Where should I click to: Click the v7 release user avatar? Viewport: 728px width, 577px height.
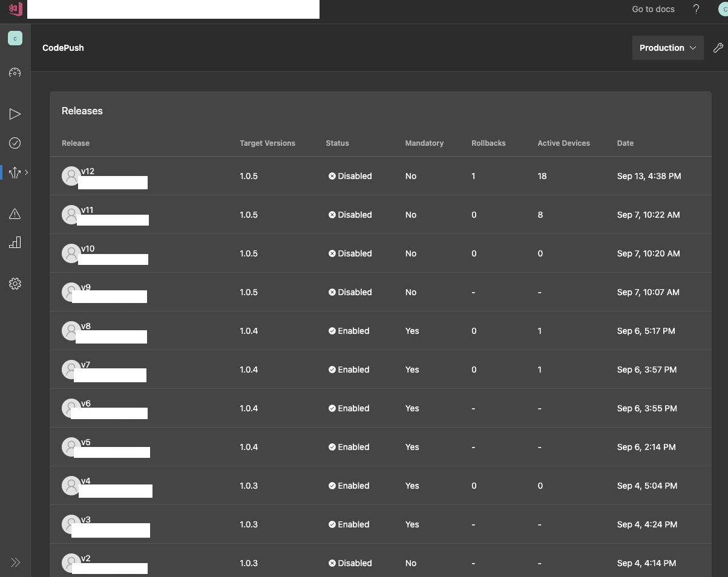[x=71, y=370]
